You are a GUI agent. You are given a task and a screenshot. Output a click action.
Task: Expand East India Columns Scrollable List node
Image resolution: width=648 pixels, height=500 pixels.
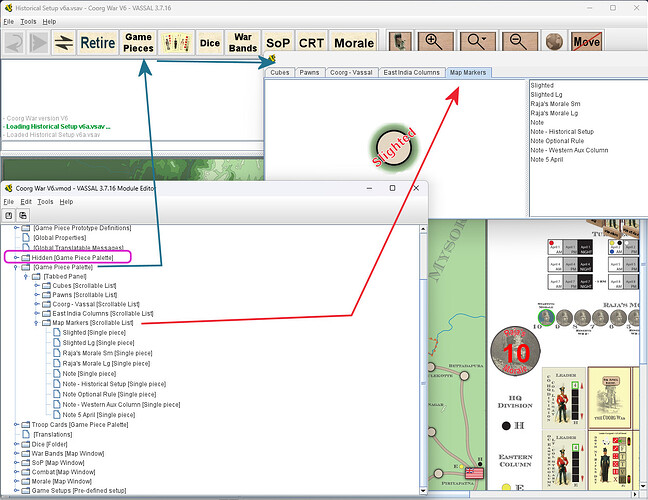pos(36,314)
